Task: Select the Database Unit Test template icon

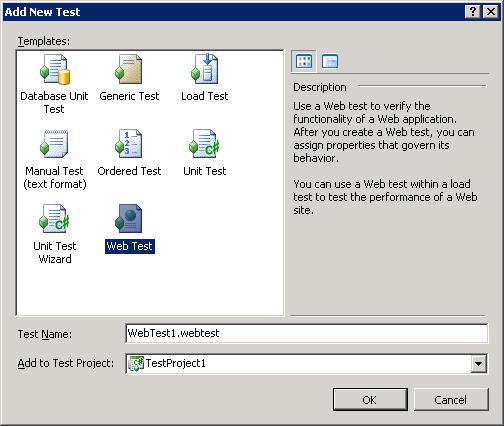Action: click(55, 69)
